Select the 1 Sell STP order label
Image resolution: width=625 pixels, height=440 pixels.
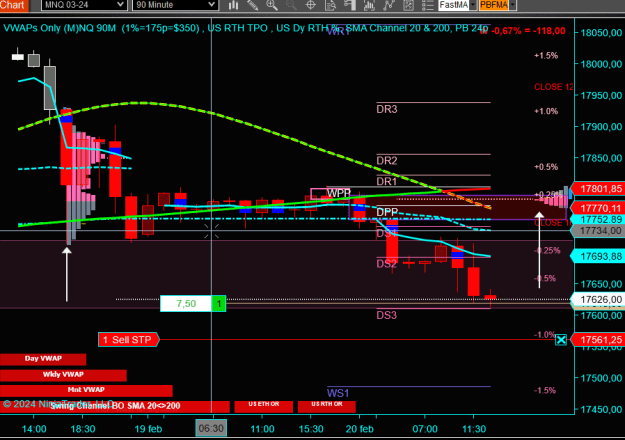[x=128, y=340]
